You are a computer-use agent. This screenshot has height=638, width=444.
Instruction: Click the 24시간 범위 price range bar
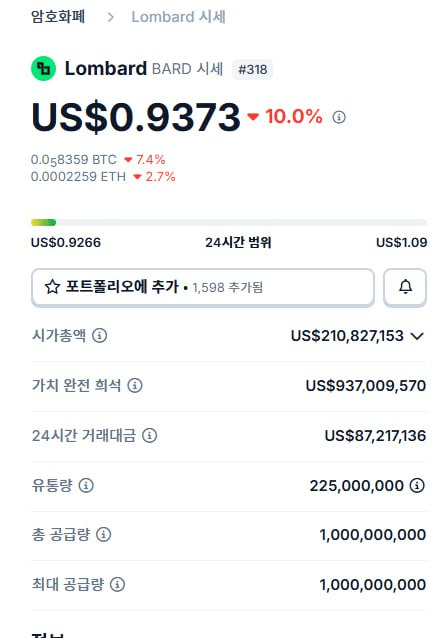point(229,222)
